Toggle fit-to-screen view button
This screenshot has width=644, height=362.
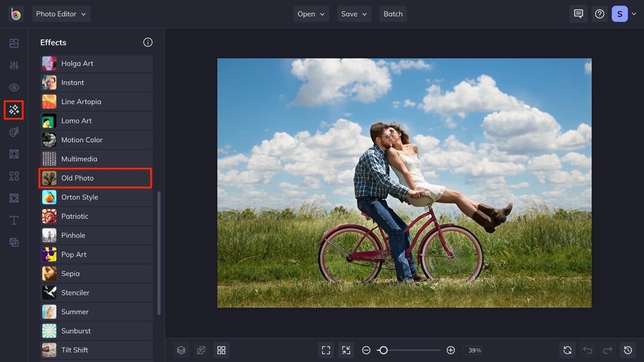click(x=326, y=350)
